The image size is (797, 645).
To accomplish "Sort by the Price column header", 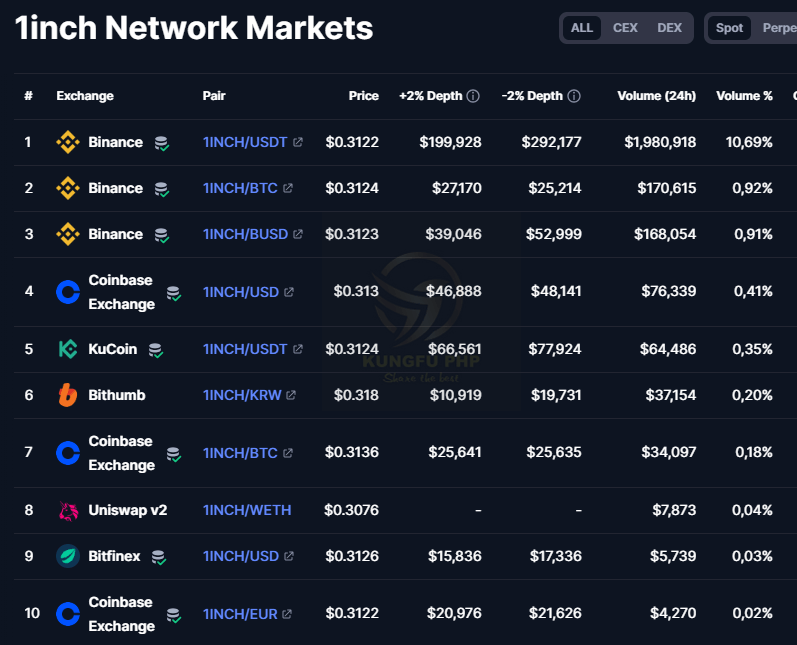I will (x=363, y=96).
